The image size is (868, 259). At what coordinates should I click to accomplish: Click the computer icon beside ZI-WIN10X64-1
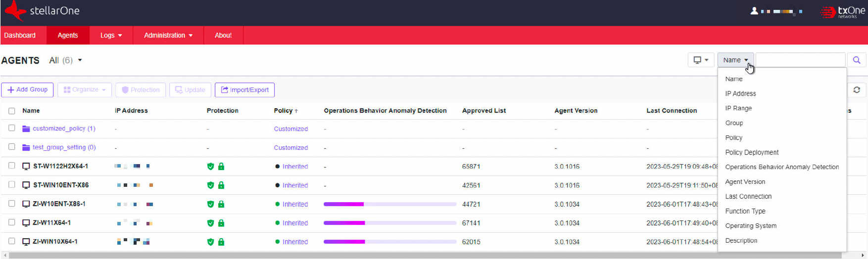(26, 242)
